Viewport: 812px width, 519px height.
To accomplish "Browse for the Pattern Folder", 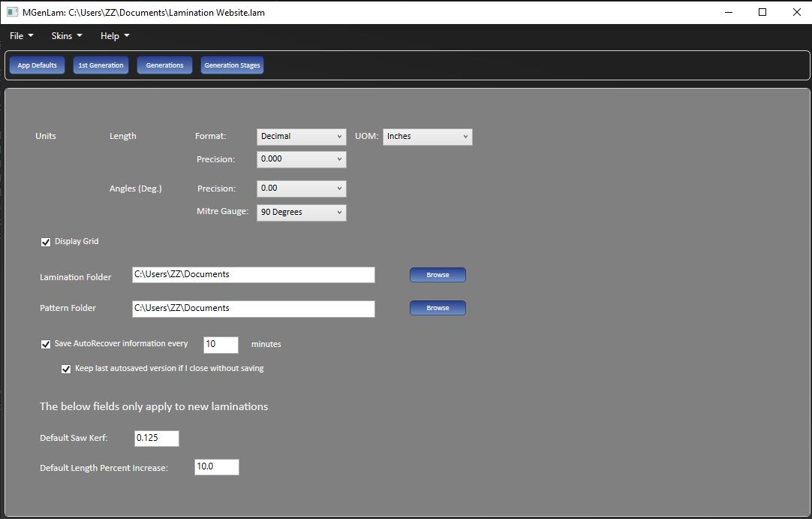I will pos(438,308).
